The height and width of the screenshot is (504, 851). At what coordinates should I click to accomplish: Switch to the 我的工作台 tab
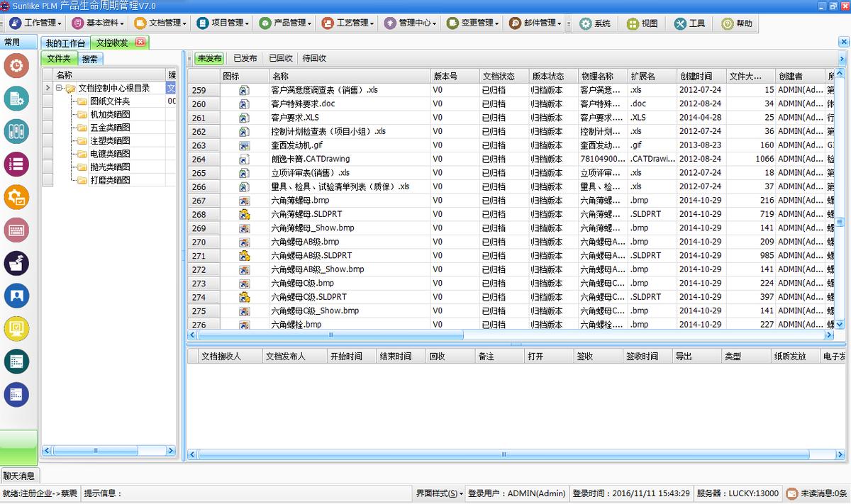point(65,43)
